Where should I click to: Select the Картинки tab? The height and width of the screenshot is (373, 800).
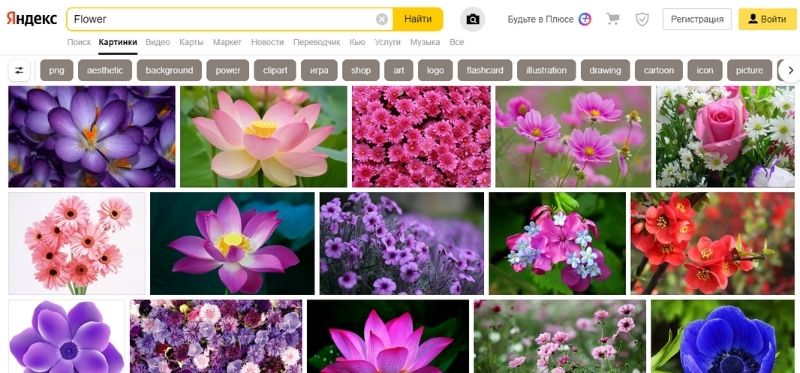[x=118, y=42]
